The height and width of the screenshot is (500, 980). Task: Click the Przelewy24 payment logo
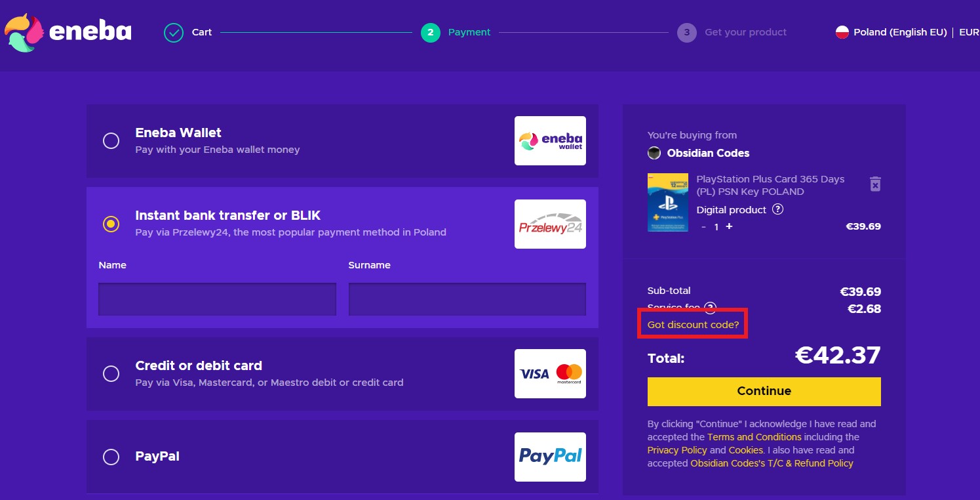(x=550, y=224)
